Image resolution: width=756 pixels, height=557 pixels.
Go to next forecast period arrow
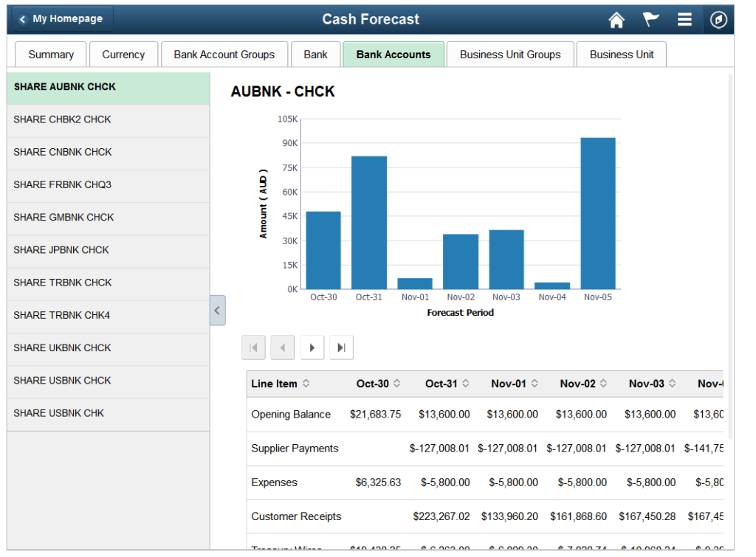tap(312, 347)
